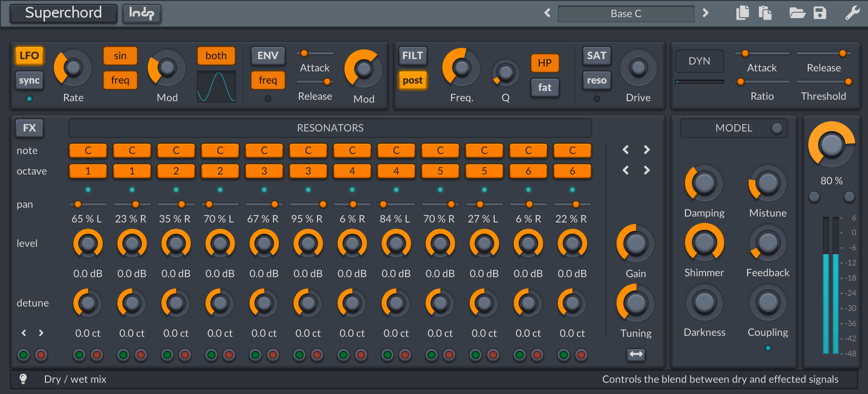Click the global green round button
Image resolution: width=868 pixels, height=394 pixels.
click(x=23, y=355)
